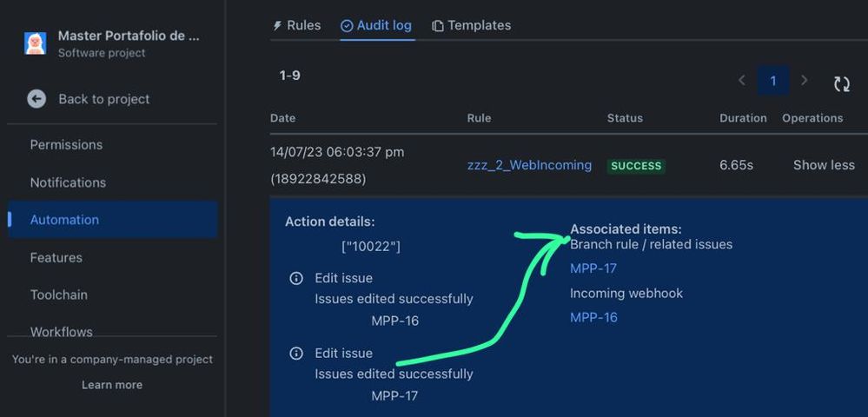The height and width of the screenshot is (417, 868).
Task: Open the Templates tab
Action: tap(472, 25)
